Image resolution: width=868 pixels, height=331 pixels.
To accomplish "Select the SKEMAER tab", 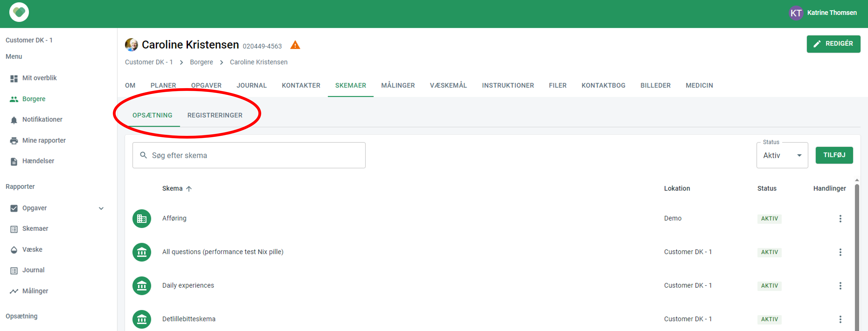I will [350, 86].
